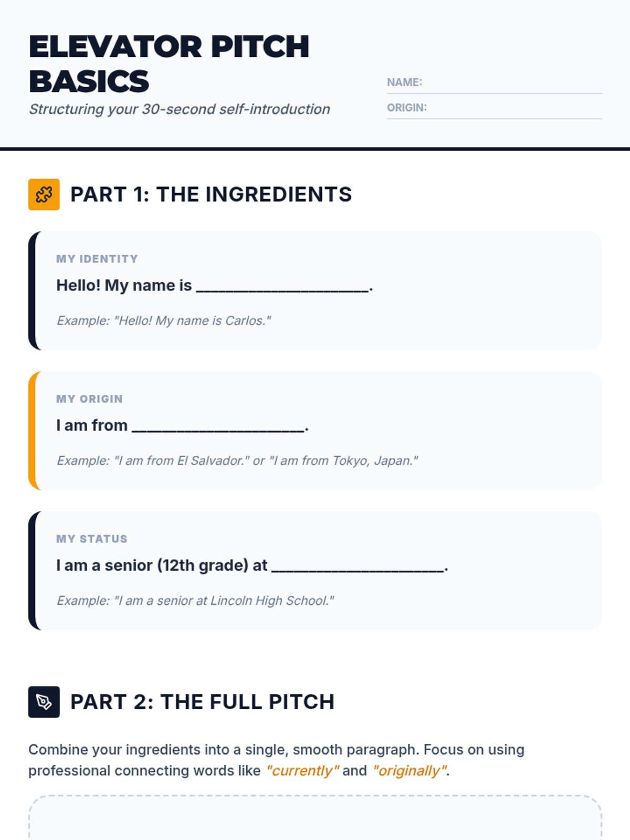Click the MY ORIGIN card label
630x840 pixels.
89,399
